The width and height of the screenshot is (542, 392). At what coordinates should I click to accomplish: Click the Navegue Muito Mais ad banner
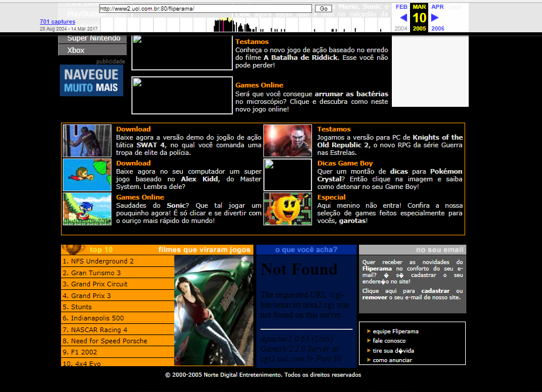point(92,80)
